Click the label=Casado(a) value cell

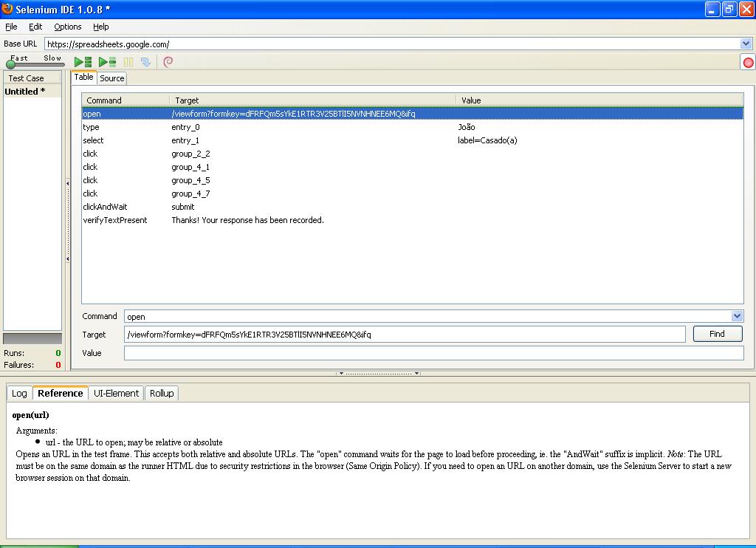487,140
